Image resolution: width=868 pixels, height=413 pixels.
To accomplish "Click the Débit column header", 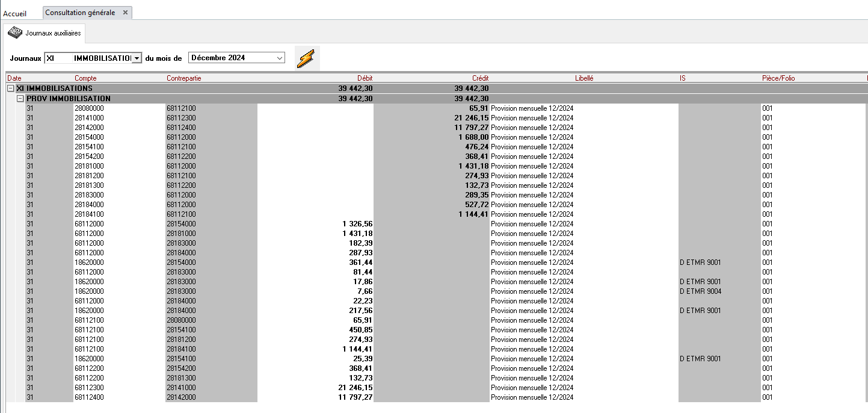I will click(x=365, y=78).
